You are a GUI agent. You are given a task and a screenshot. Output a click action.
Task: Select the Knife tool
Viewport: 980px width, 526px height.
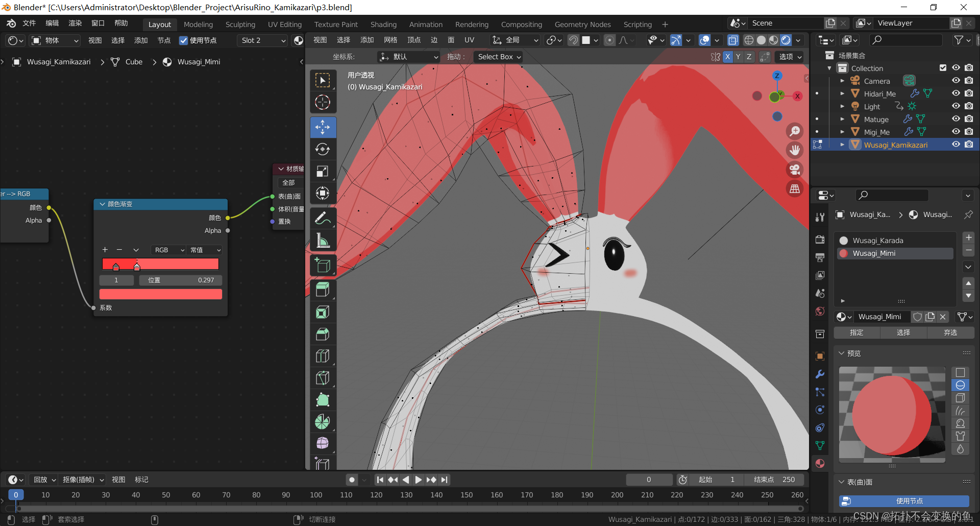click(323, 378)
